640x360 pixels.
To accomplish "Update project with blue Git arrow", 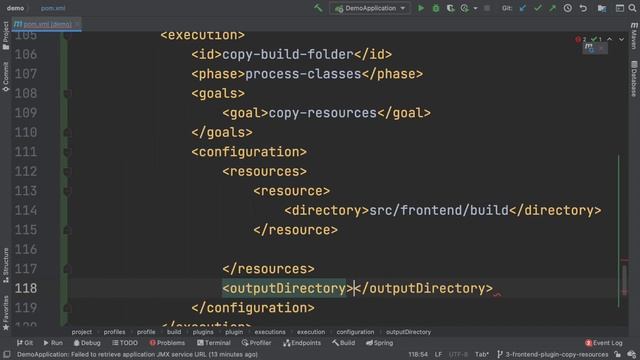I will coord(522,8).
